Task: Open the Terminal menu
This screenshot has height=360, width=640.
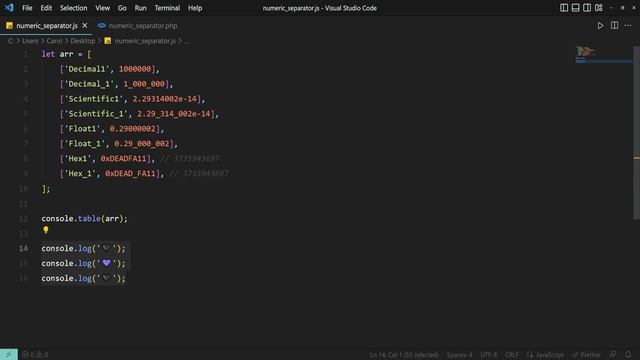Action: coord(167,8)
